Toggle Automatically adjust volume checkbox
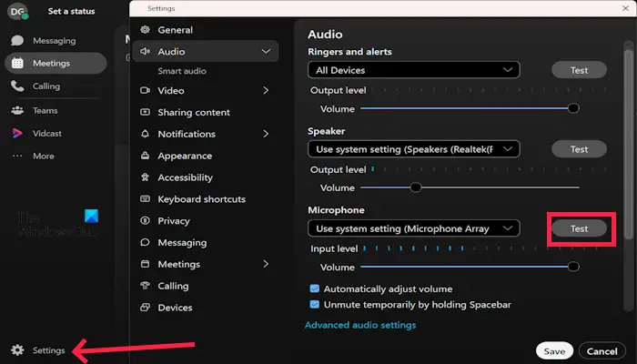This screenshot has height=364, width=637. pyautogui.click(x=315, y=288)
